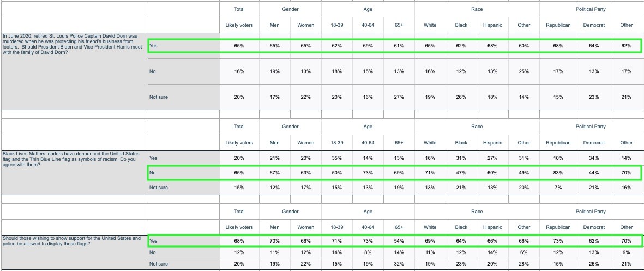This screenshot has height=271, width=644.
Task: Select the 32% Not sure cell for 65+
Action: click(399, 264)
